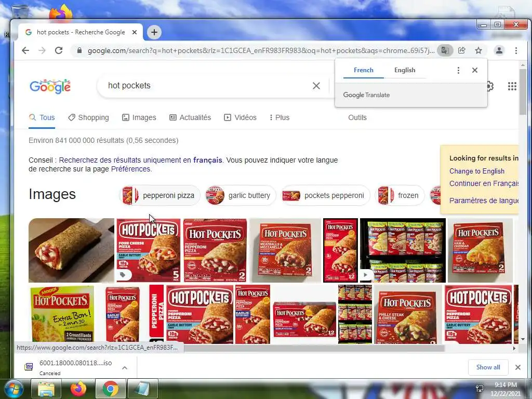Click Show all downloads button

coord(488,367)
